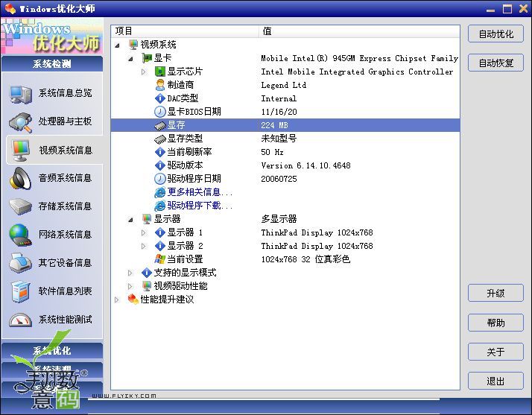Click the DAC类型 info icon
The image size is (532, 415).
point(159,98)
